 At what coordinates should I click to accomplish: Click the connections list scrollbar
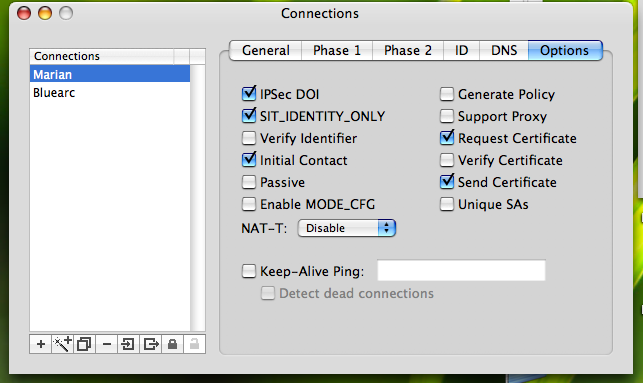[198, 197]
